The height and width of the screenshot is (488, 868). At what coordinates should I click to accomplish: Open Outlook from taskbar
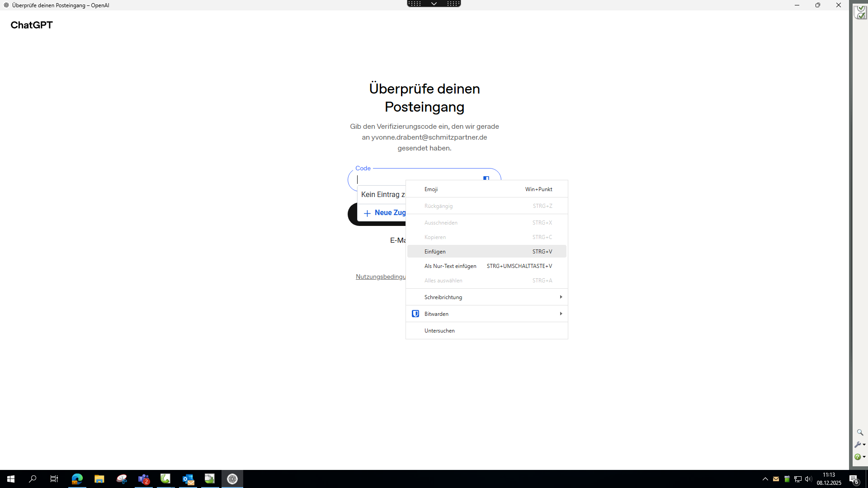click(188, 479)
